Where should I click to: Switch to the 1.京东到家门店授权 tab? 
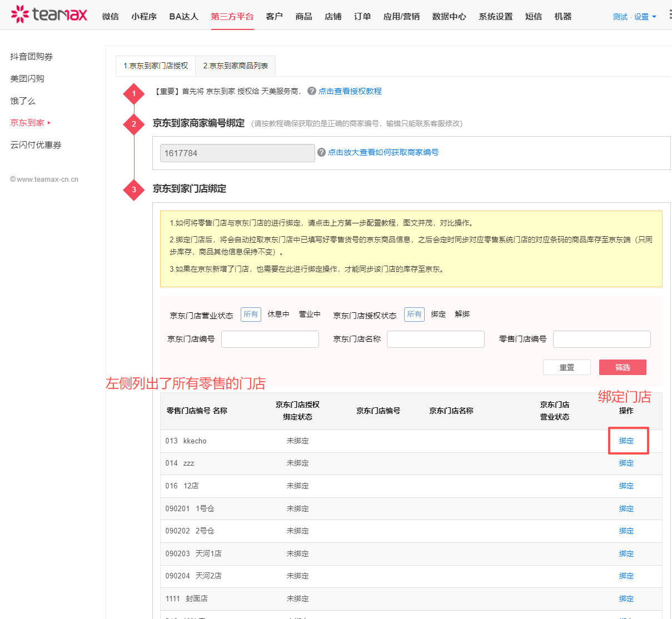(156, 66)
